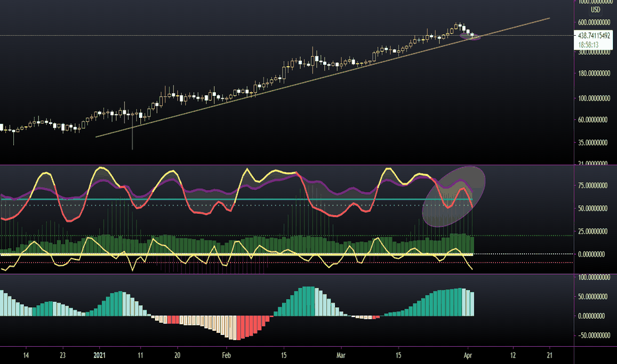Click the 600.00000000 price axis label
617x364 pixels.
(594, 23)
